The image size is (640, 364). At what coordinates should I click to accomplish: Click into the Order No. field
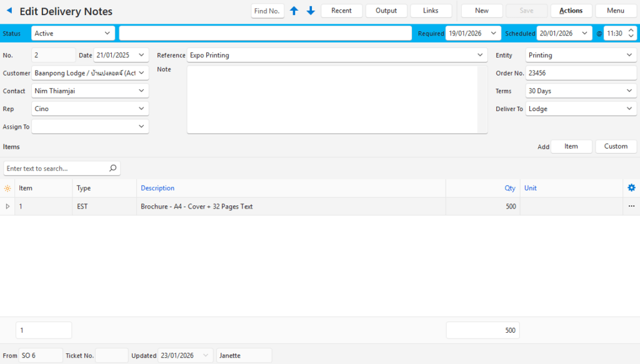point(580,73)
